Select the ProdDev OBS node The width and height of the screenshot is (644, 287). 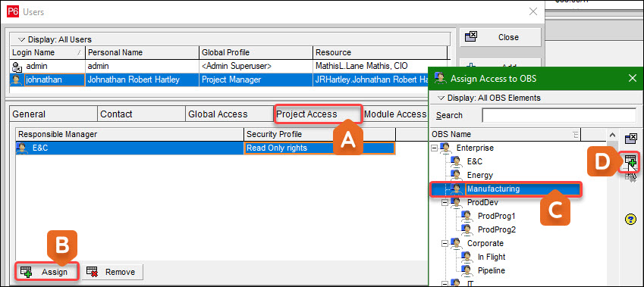click(x=482, y=202)
